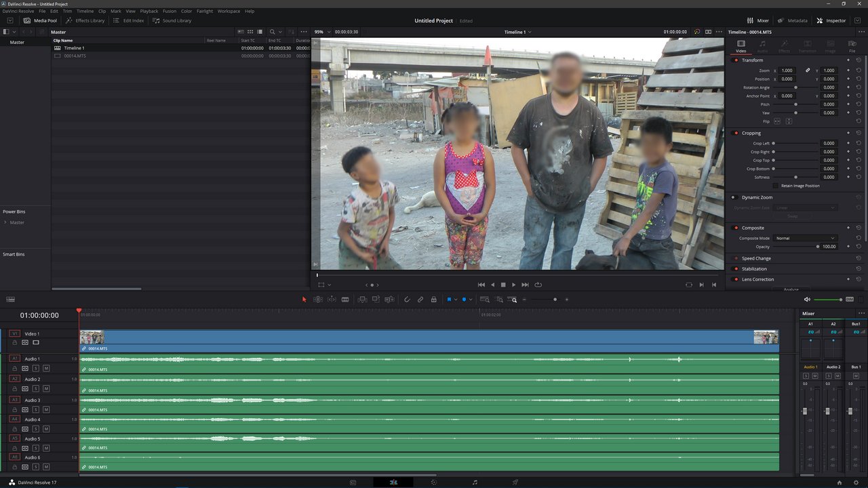The height and width of the screenshot is (488, 868).
Task: Click the Flip horizontal icon
Action: [778, 121]
